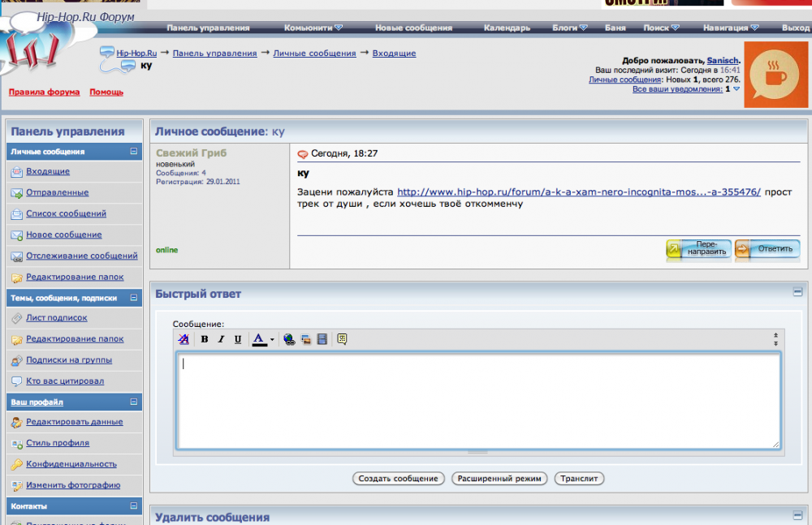Click the folder icon beside Редактирование папок under Темы, сообщения, подписки

click(16, 340)
